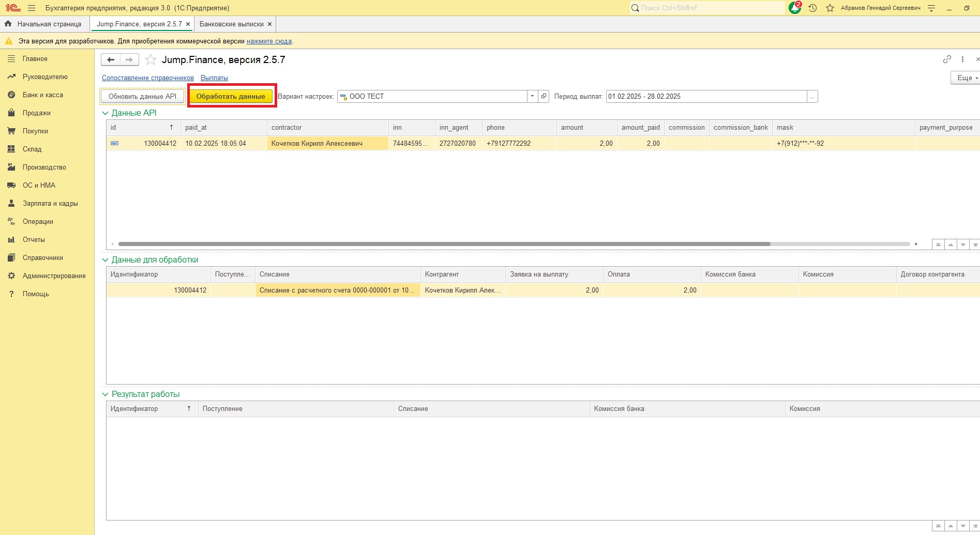The image size is (980, 535).
Task: Collapse the Результат работы section
Action: pyautogui.click(x=105, y=394)
